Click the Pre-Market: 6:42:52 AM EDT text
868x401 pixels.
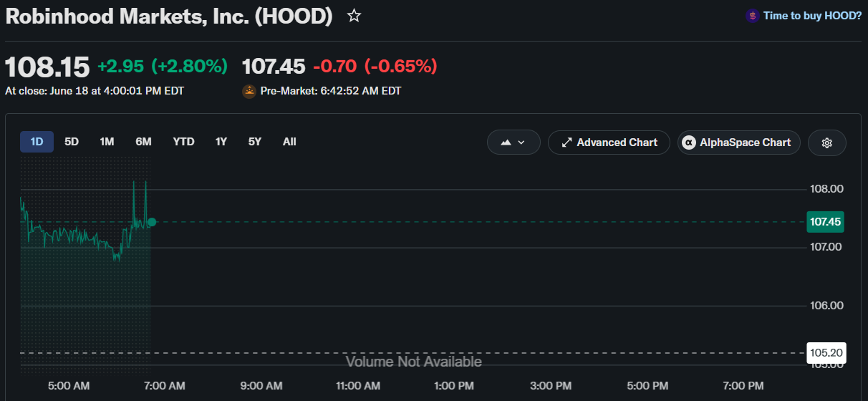[x=331, y=91]
